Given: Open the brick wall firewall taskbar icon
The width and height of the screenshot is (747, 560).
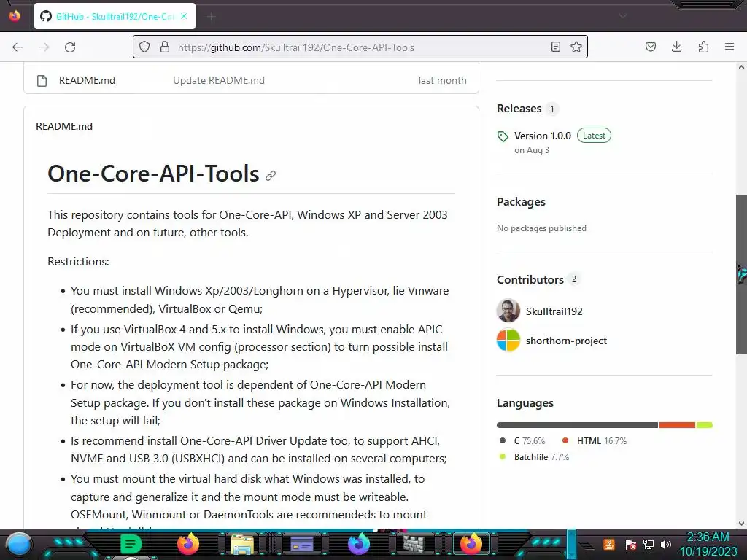Looking at the screenshot, I should [414, 544].
